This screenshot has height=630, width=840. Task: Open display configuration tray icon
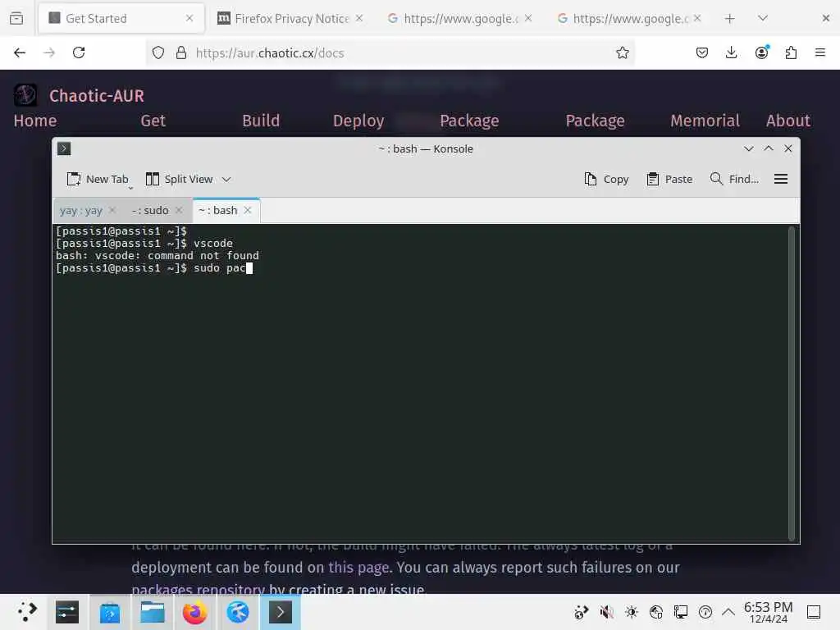point(680,612)
